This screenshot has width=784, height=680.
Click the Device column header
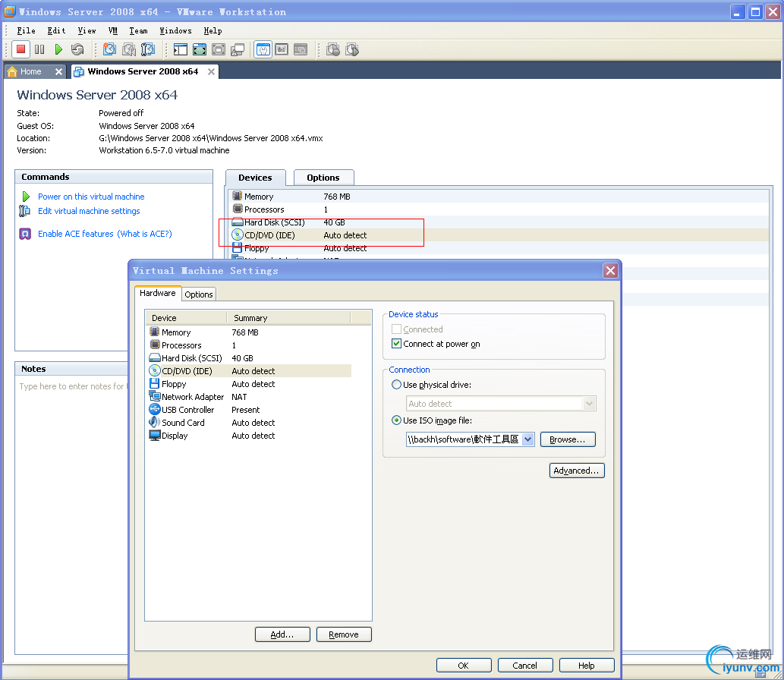click(185, 318)
